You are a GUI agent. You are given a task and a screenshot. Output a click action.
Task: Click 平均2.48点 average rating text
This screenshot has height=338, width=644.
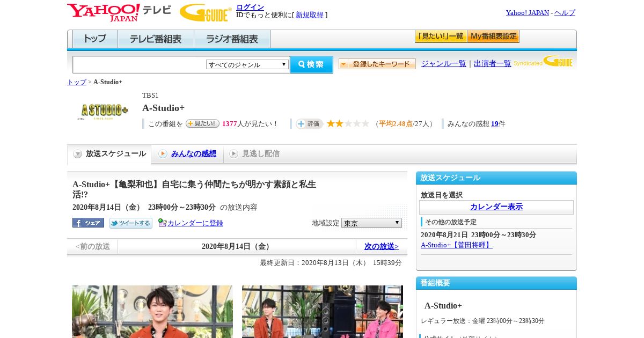[396, 124]
